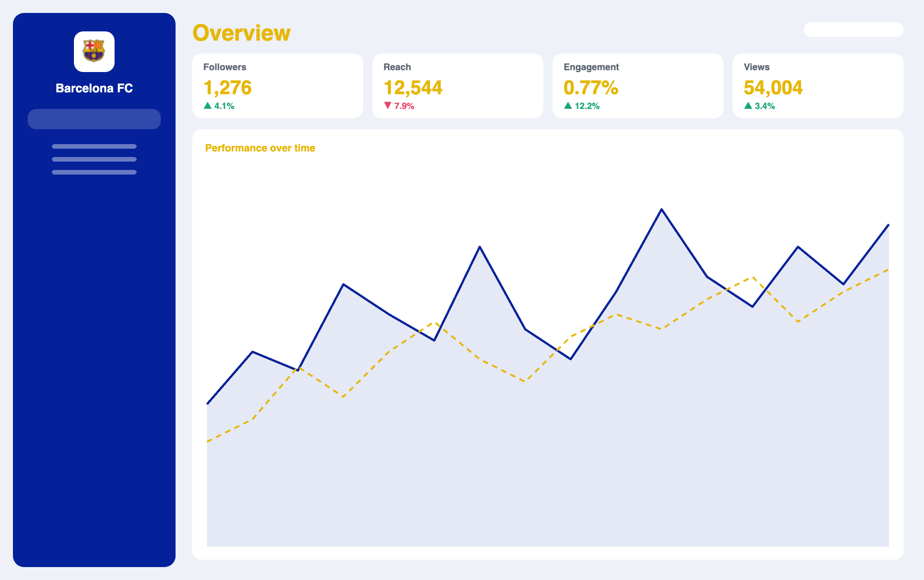Select the highlighted sidebar menu item

94,119
